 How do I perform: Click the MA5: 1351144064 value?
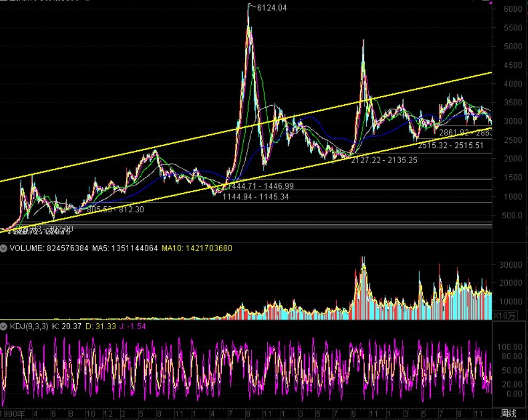pos(125,248)
